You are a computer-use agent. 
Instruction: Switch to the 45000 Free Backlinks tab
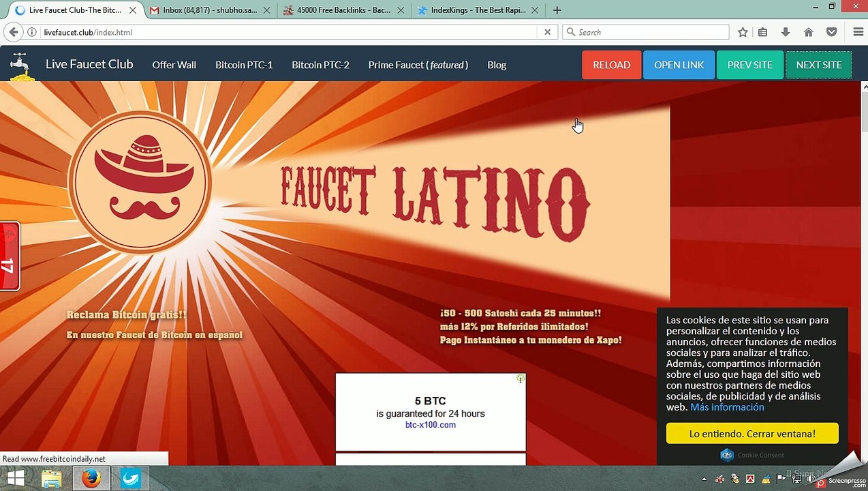pyautogui.click(x=343, y=10)
